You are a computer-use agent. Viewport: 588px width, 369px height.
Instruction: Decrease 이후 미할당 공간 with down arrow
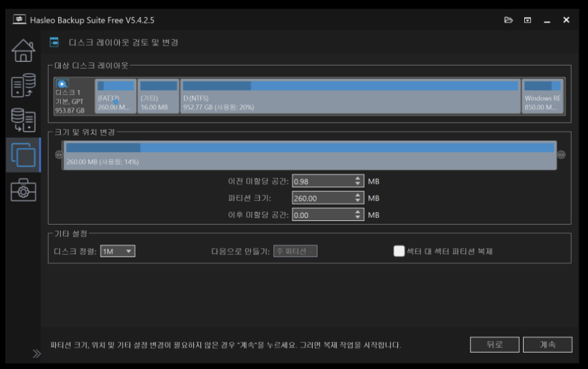point(358,217)
